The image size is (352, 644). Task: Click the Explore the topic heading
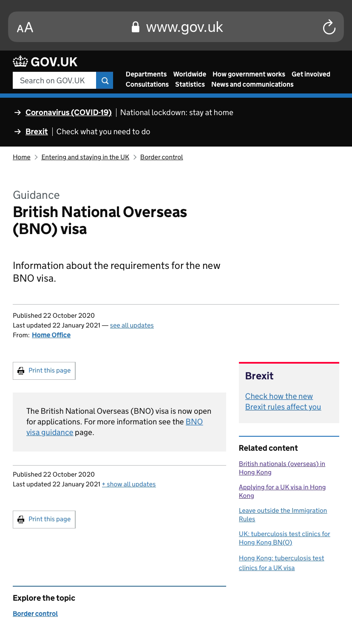(44, 598)
